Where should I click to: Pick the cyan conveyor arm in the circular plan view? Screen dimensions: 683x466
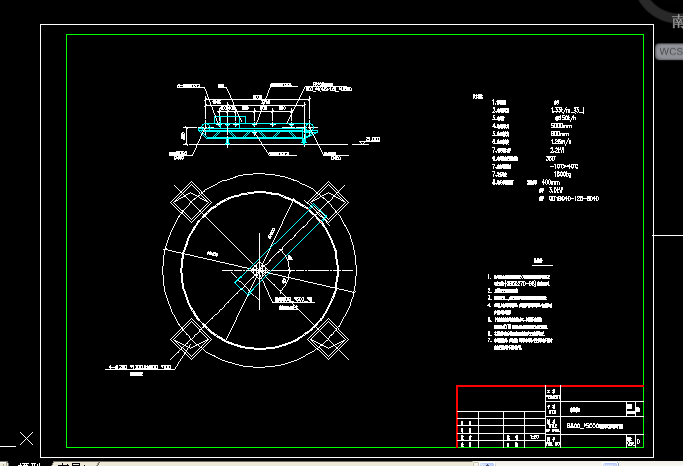point(281,250)
